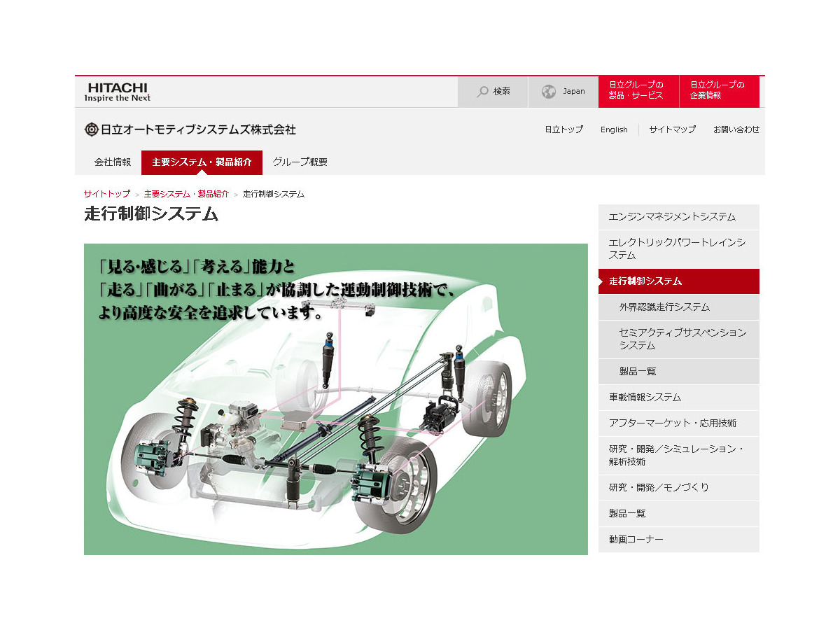Open the お問い合わせ contact link

coord(736,129)
